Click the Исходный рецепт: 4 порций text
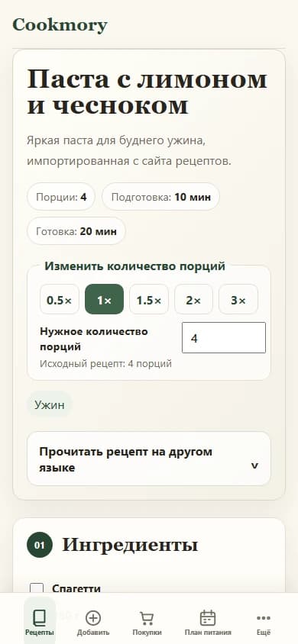 coord(105,364)
